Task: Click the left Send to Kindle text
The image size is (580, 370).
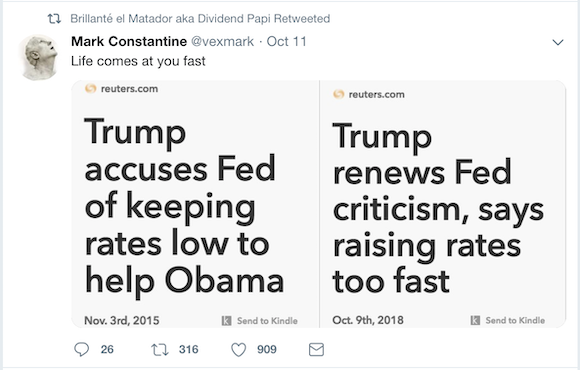Action: coord(267,321)
